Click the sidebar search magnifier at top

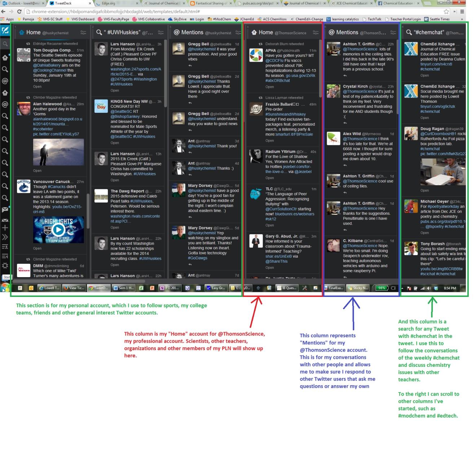(5, 44)
